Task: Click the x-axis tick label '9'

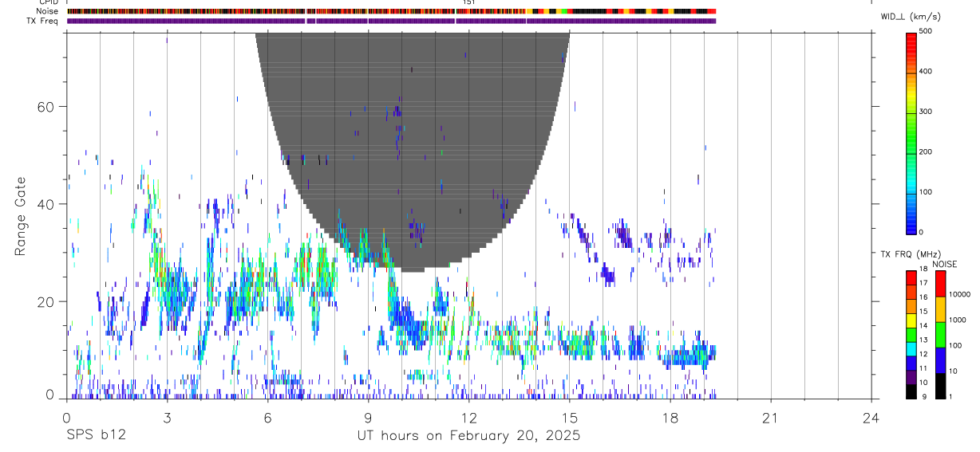Action: click(368, 417)
